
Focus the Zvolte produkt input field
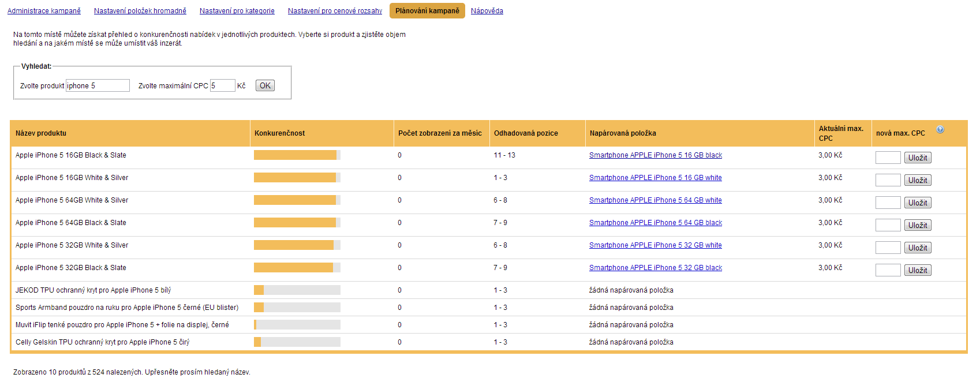click(x=98, y=85)
